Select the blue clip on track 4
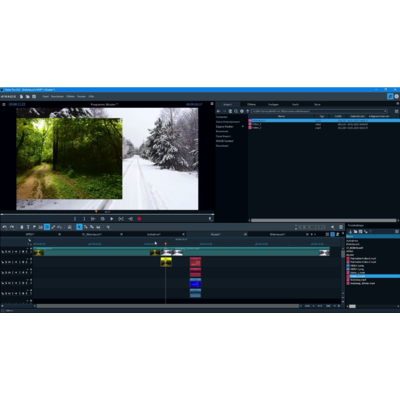400x400 pixels. point(195,283)
